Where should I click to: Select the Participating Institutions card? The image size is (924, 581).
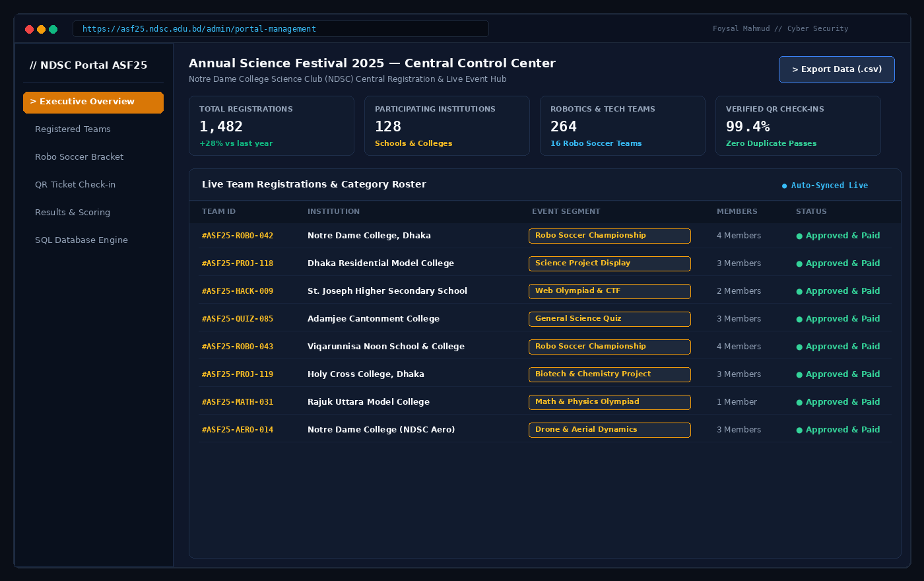tap(447, 126)
